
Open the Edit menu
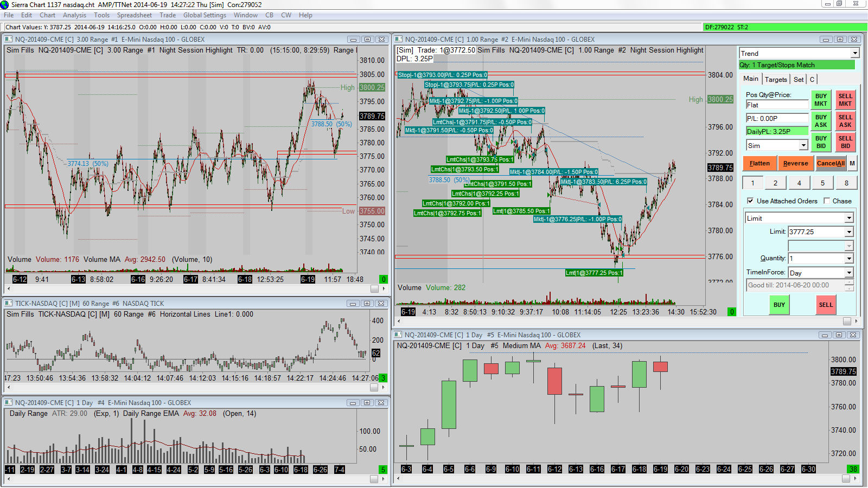click(27, 15)
